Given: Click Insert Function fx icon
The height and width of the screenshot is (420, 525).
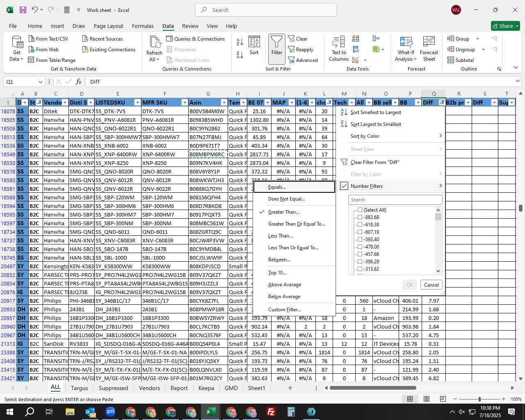Looking at the screenshot, I should coord(78,82).
